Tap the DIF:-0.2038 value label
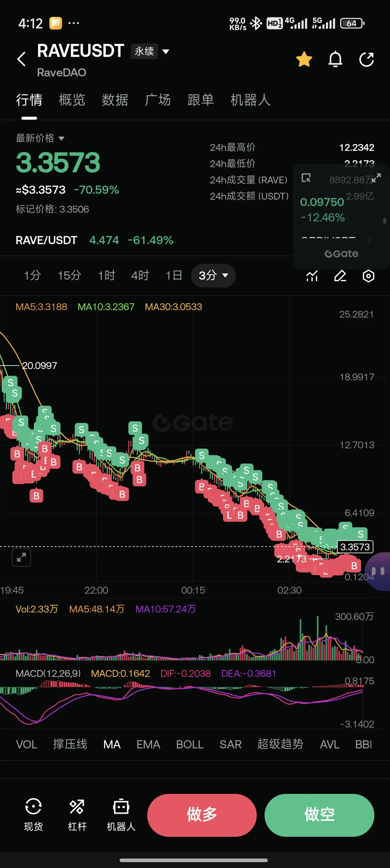The image size is (390, 868). click(186, 674)
